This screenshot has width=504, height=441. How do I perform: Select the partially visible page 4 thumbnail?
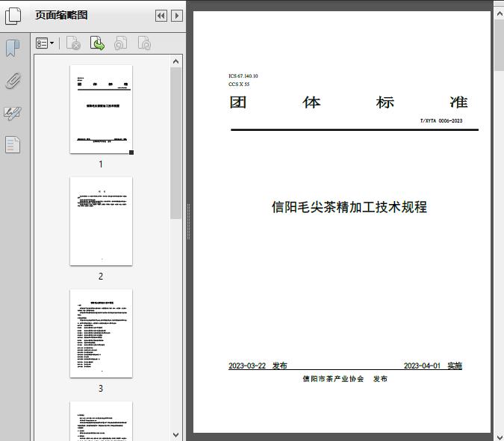[x=101, y=421]
